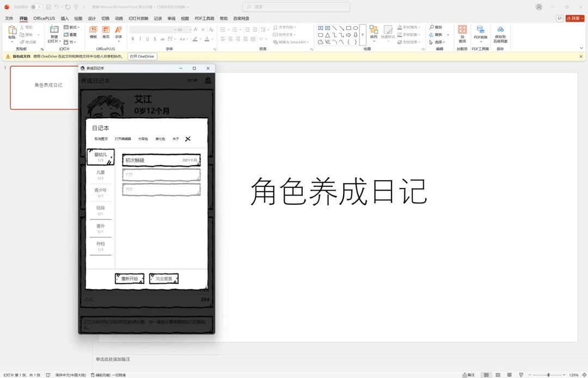Click the 查找 Find icon

coord(432,27)
